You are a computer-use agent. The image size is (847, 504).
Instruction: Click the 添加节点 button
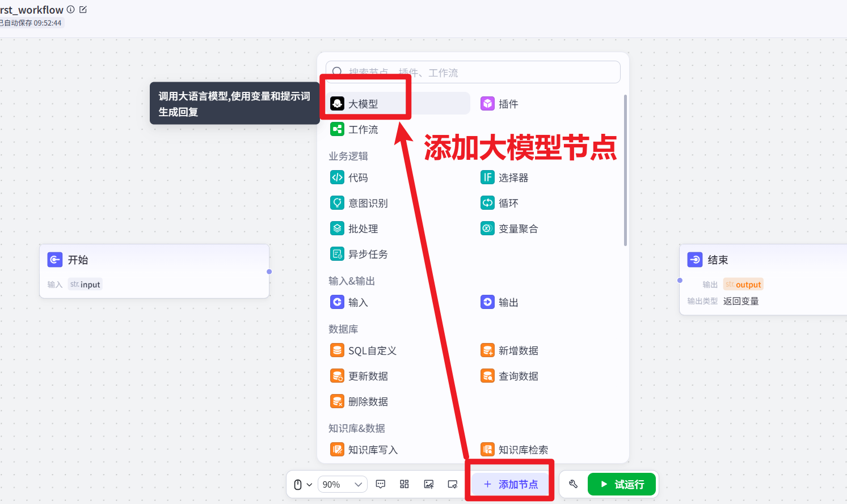tap(511, 484)
